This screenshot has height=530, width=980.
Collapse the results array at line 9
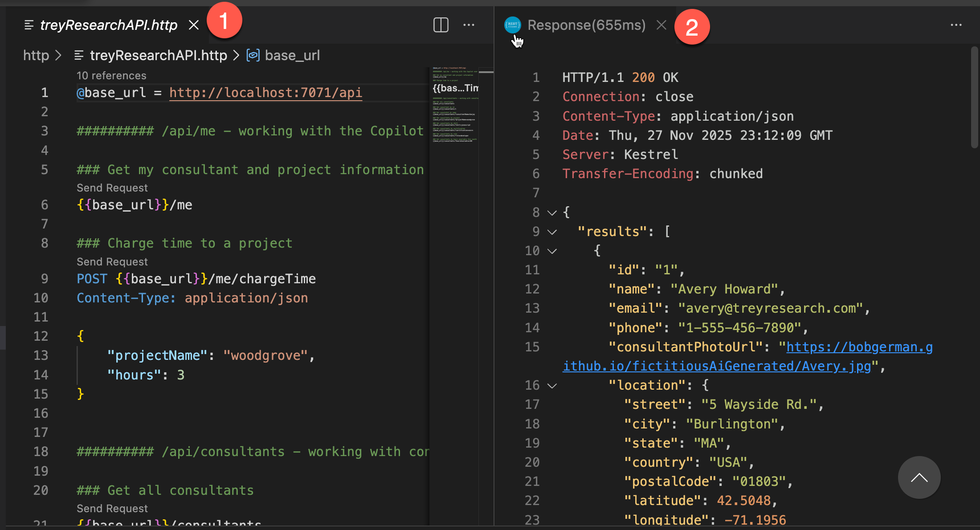552,232
